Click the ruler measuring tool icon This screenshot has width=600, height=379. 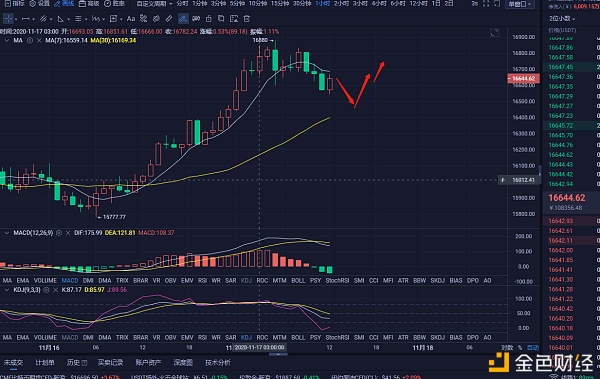(169, 18)
